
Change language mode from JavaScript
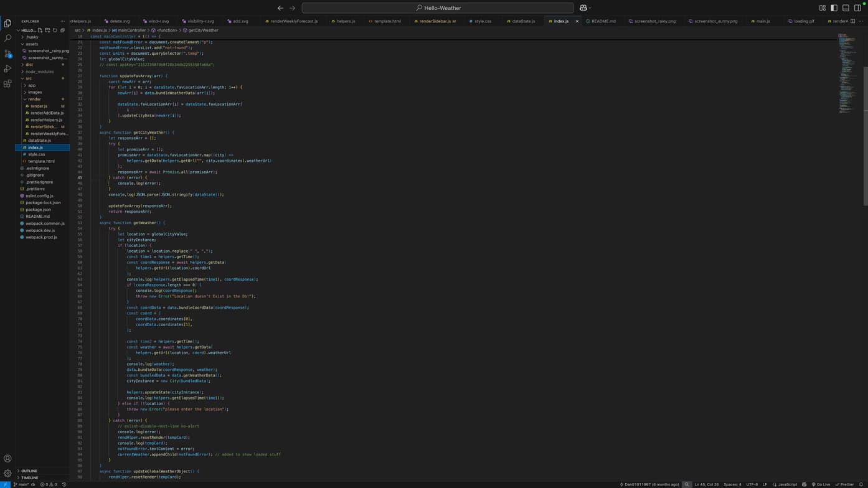(x=787, y=484)
